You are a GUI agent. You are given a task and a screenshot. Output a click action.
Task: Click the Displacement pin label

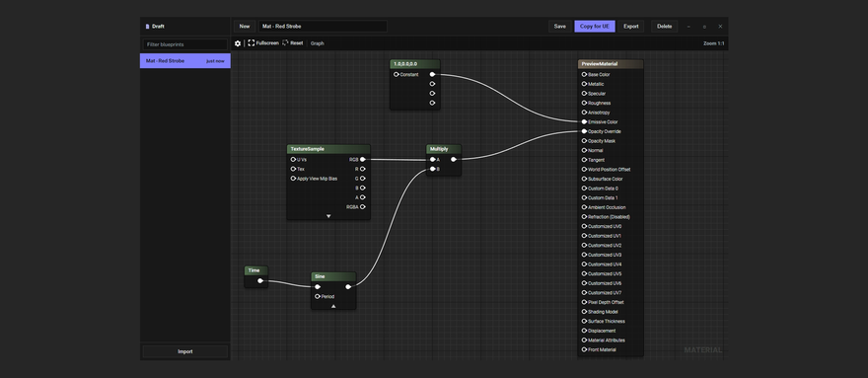[x=602, y=331]
